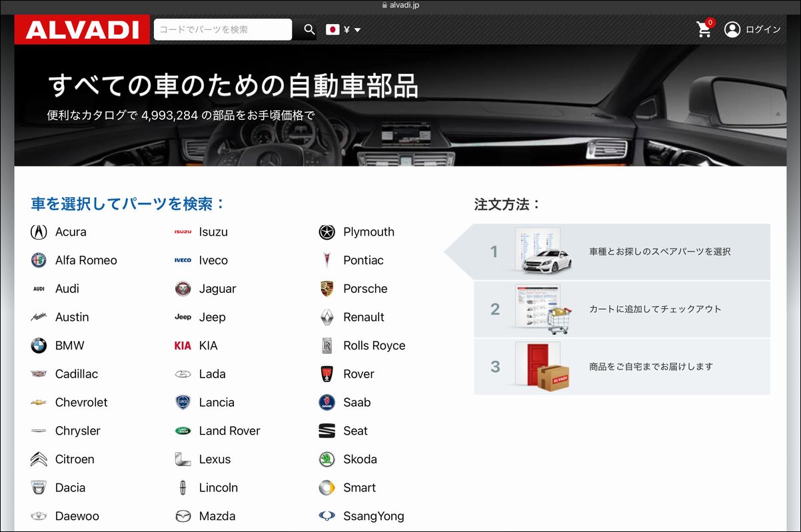Open the currency and country dropdown
The image size is (801, 532).
click(x=343, y=29)
